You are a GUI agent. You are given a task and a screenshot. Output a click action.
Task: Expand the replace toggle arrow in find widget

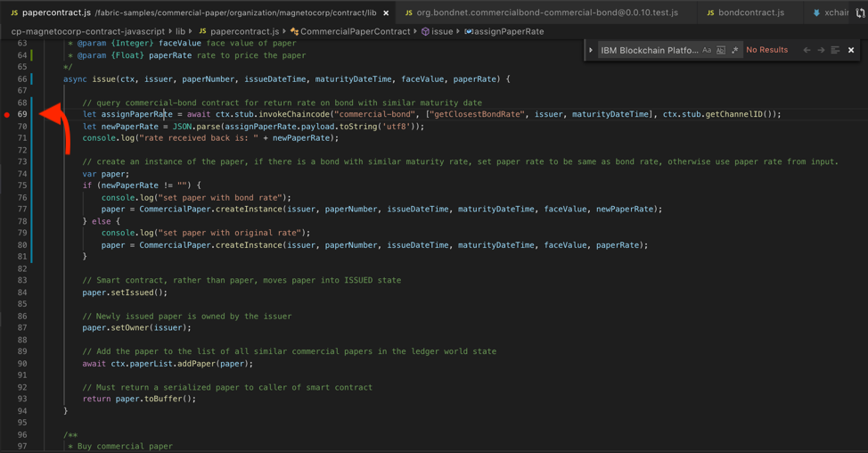591,51
